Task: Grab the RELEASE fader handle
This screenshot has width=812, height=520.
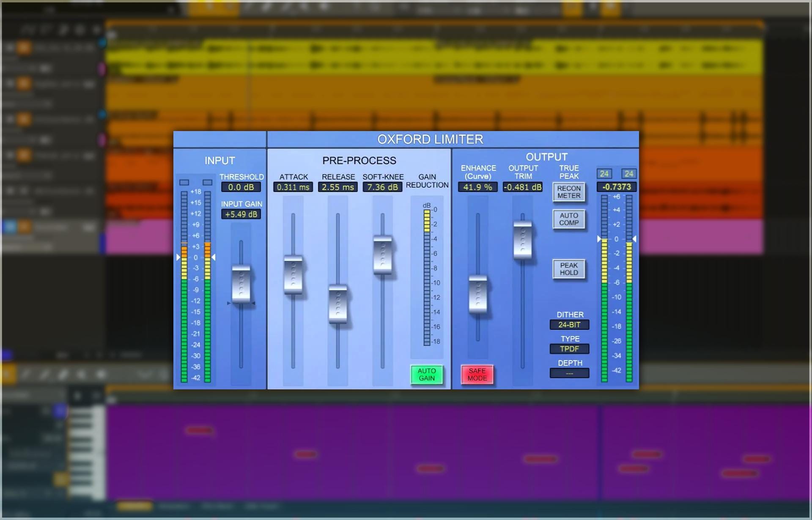Action: tap(338, 304)
